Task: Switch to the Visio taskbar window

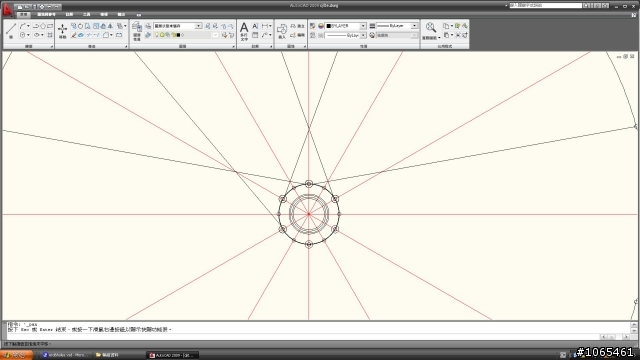Action: pyautogui.click(x=65, y=355)
